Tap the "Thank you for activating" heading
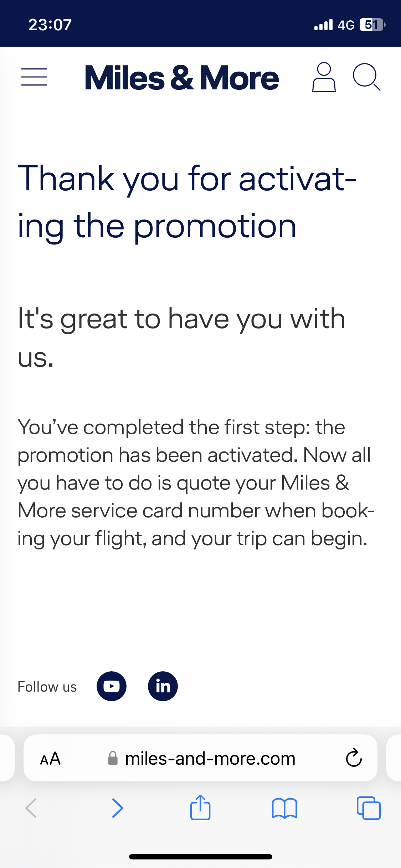 [x=187, y=202]
